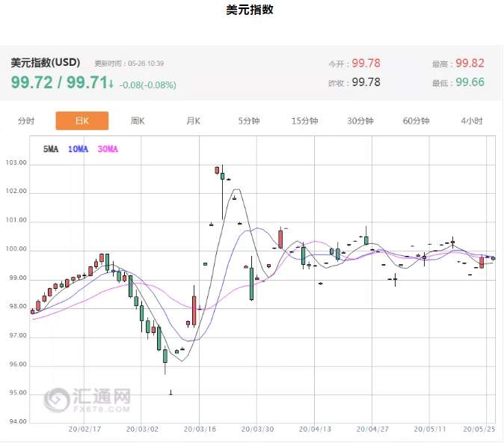Click the 昨收 previous close 99.78
This screenshot has height=446, width=504.
click(x=366, y=82)
